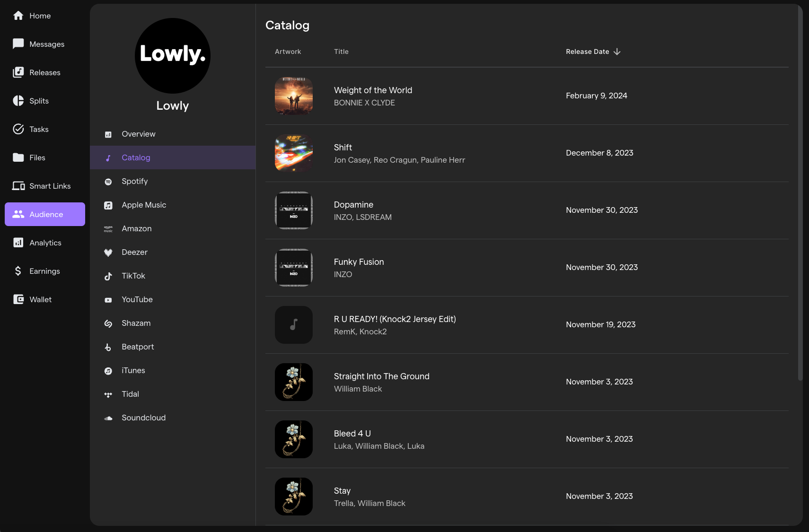Image resolution: width=809 pixels, height=532 pixels.
Task: Click the vertical scrollbar on right edge
Action: click(800, 193)
